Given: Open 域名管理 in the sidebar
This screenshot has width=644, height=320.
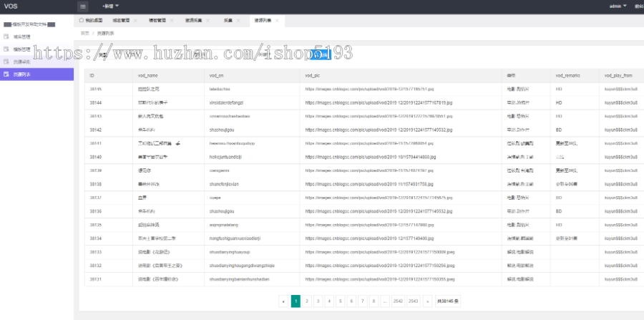Looking at the screenshot, I should pyautogui.click(x=37, y=37).
